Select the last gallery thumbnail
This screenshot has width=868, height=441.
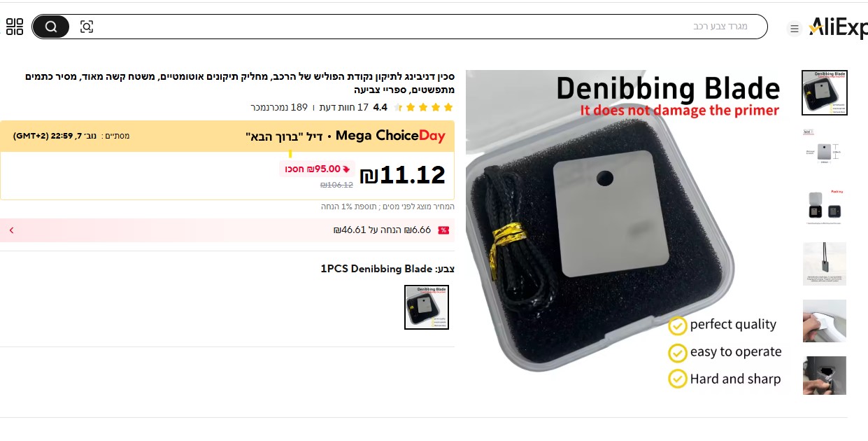pyautogui.click(x=825, y=376)
